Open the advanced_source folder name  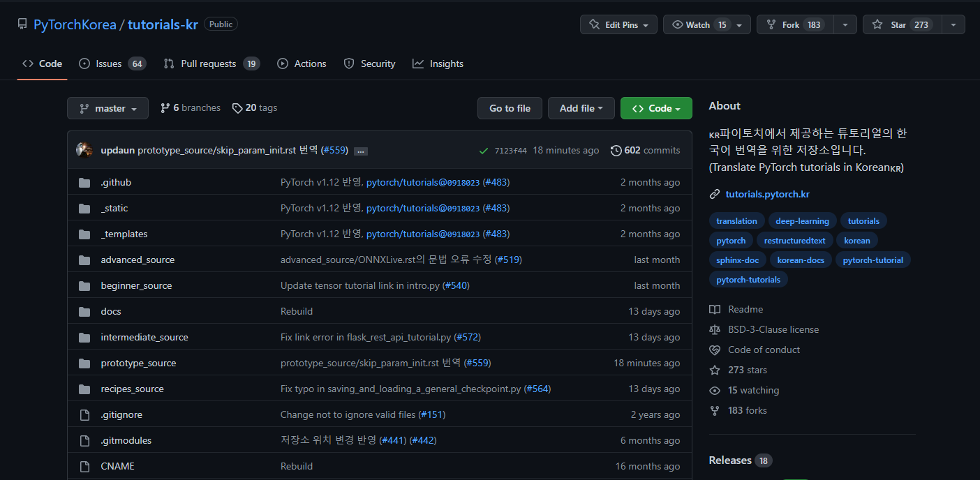pyautogui.click(x=138, y=260)
